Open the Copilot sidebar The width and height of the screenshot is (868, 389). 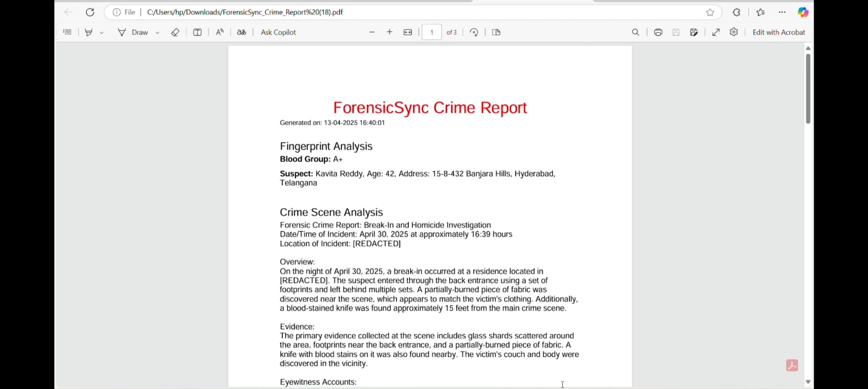point(803,12)
